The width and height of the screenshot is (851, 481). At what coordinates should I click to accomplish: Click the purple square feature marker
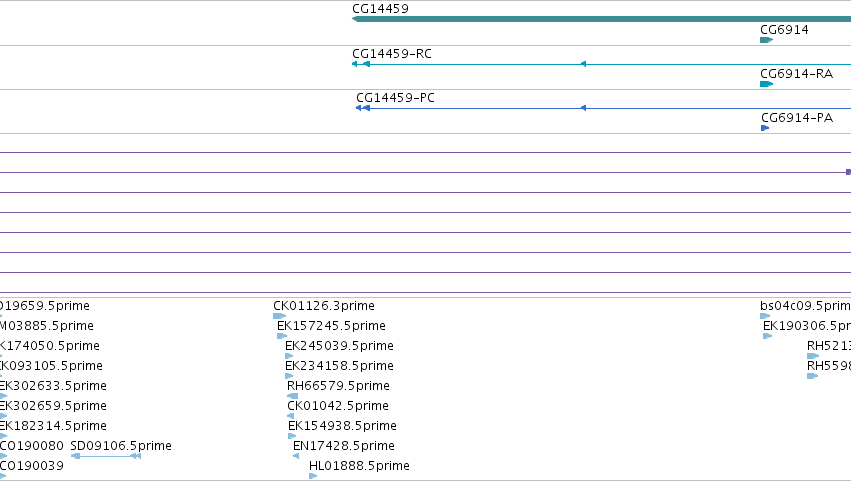coord(848,172)
